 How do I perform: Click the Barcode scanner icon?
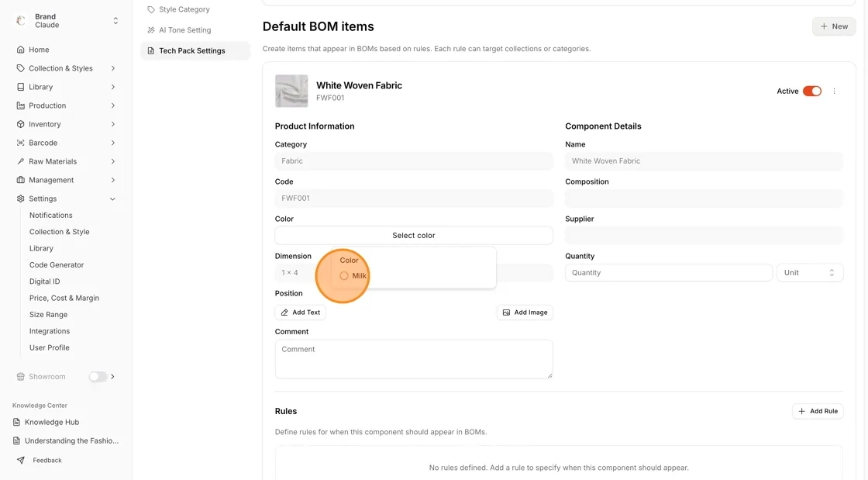(x=20, y=143)
